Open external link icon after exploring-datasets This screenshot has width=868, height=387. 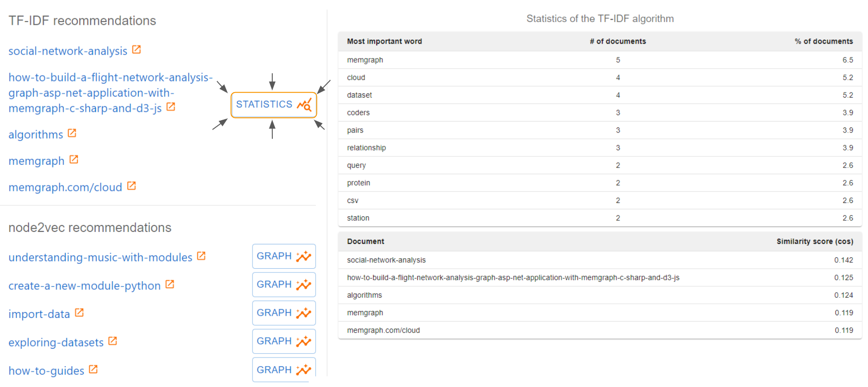[x=113, y=341]
